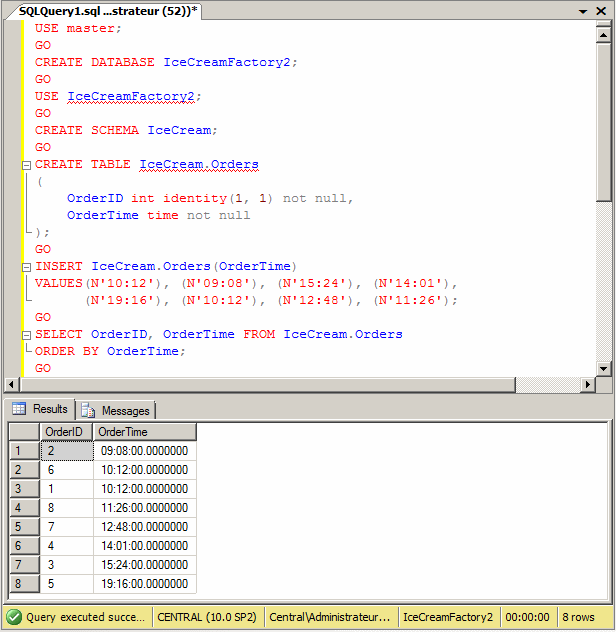
Task: Click underlined IceCreamFactory2 in USE statement
Action: tap(131, 97)
